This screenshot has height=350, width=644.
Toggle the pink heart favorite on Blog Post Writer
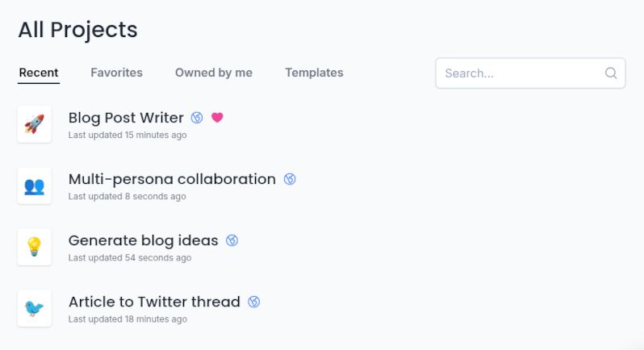coord(217,118)
